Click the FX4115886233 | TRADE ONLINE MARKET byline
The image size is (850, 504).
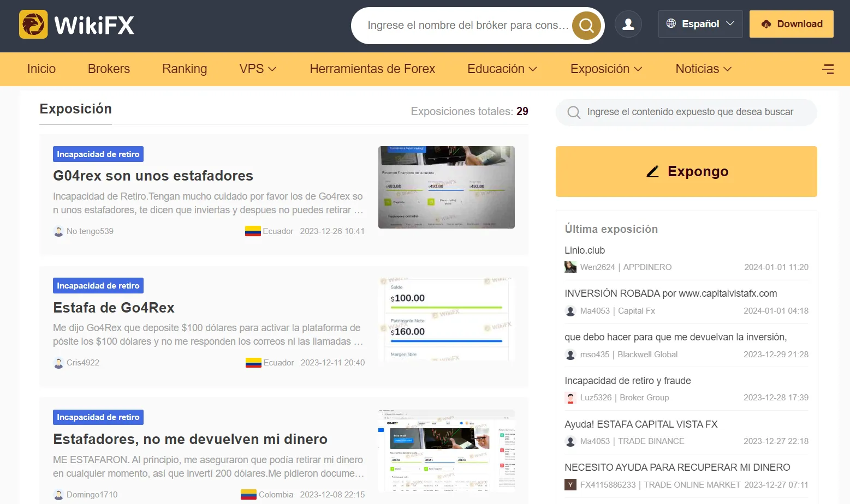(660, 484)
